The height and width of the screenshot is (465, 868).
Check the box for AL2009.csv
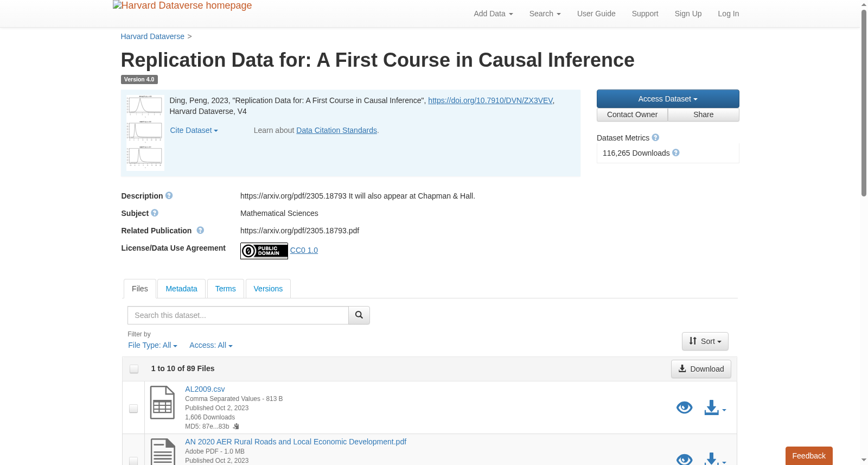[133, 409]
